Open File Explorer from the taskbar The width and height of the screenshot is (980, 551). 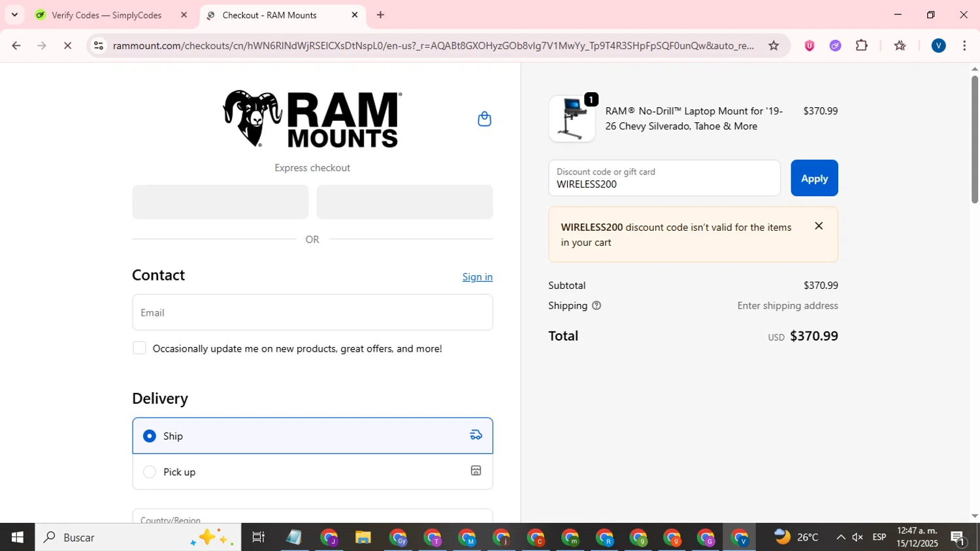pos(363,537)
